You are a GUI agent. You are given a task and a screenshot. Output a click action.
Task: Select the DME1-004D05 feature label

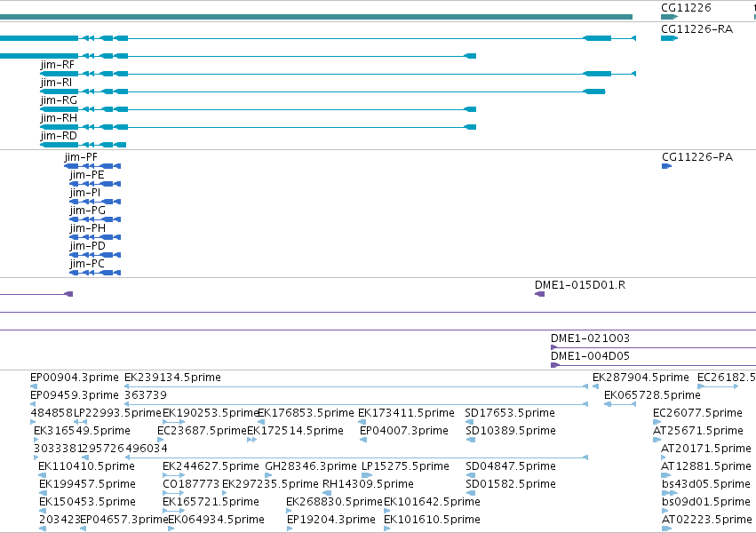pyautogui.click(x=590, y=356)
